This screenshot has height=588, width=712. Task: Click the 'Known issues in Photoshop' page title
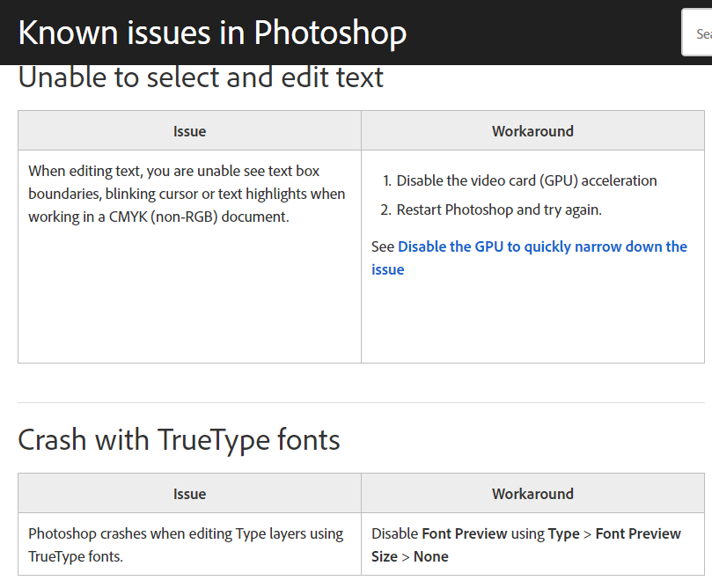[211, 33]
